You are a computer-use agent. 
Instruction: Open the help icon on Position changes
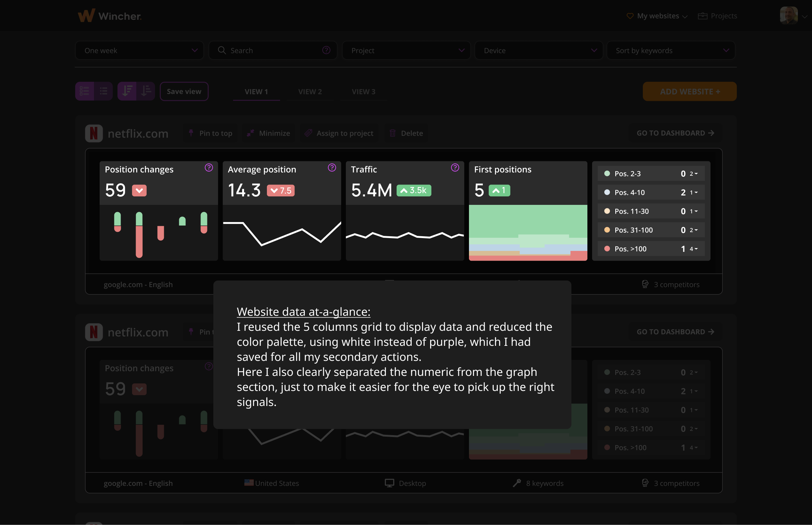tap(209, 168)
